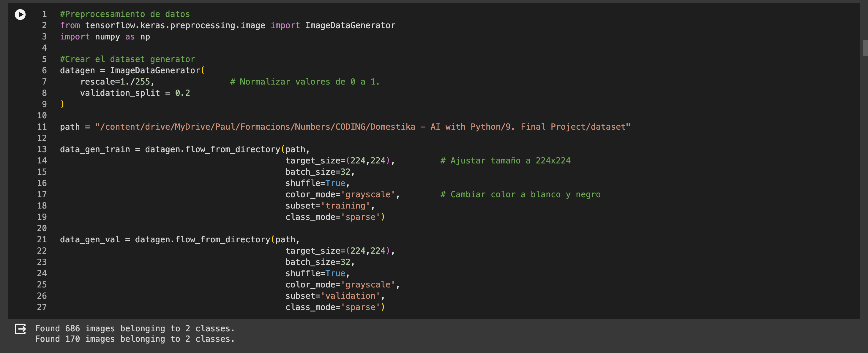Click the 'validation_split' parameter text
The image size is (868, 353).
pyautogui.click(x=120, y=93)
